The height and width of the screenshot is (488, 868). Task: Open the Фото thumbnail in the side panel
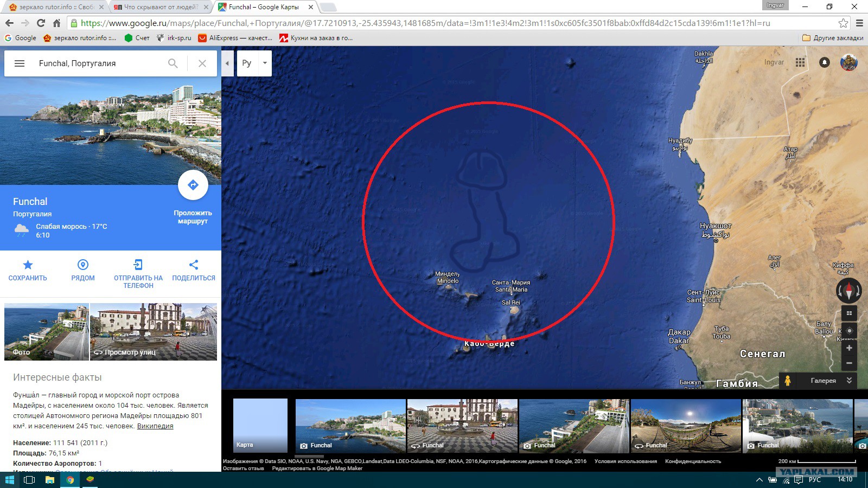pyautogui.click(x=46, y=332)
